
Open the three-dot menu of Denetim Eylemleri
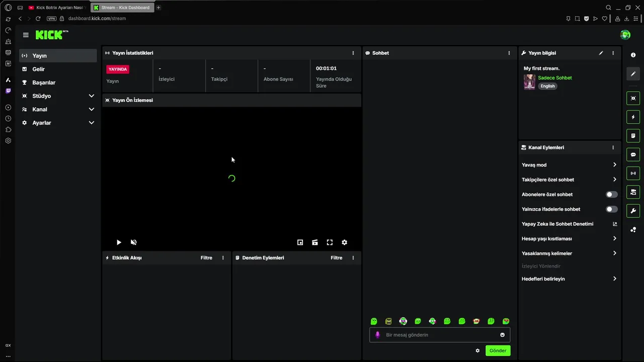pyautogui.click(x=353, y=257)
